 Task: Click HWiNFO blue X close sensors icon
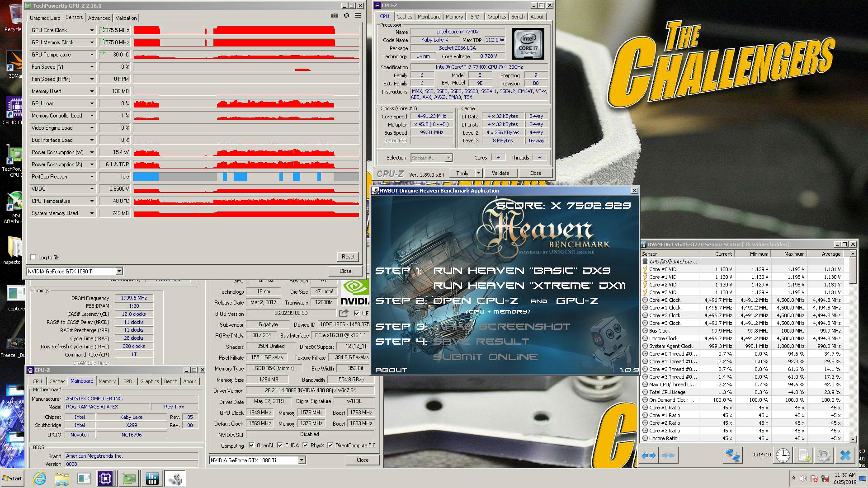[x=844, y=455]
